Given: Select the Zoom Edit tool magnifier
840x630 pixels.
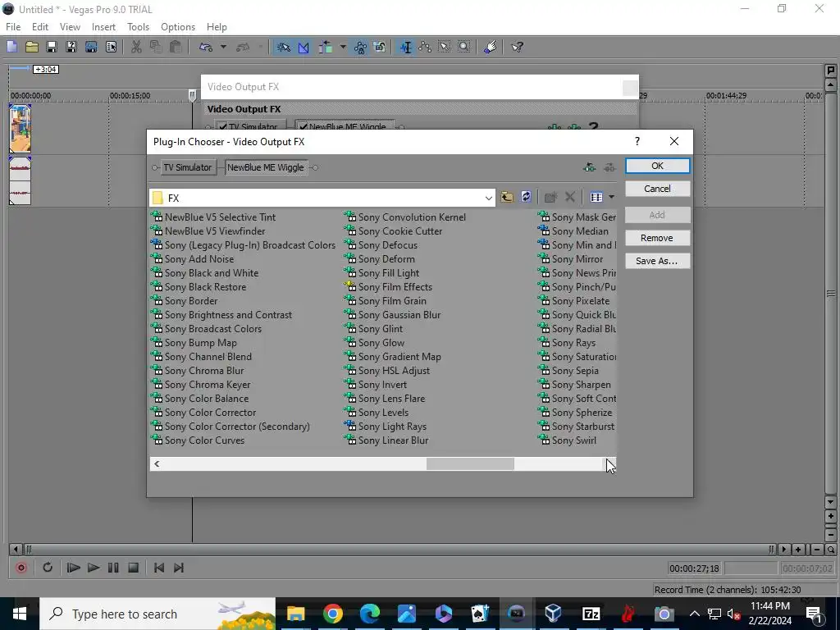Looking at the screenshot, I should (x=464, y=47).
